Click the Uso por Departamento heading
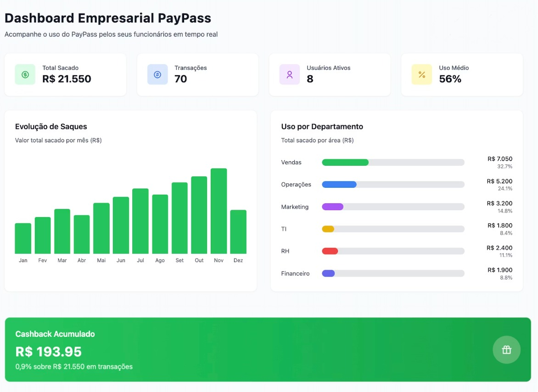Screen dimensions: 538x392 pyautogui.click(x=322, y=126)
